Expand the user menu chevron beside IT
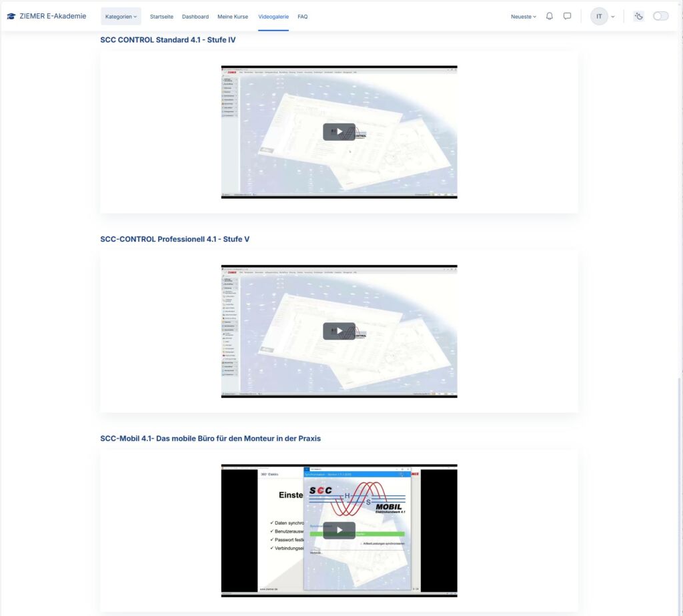This screenshot has width=683, height=616. pos(613,17)
